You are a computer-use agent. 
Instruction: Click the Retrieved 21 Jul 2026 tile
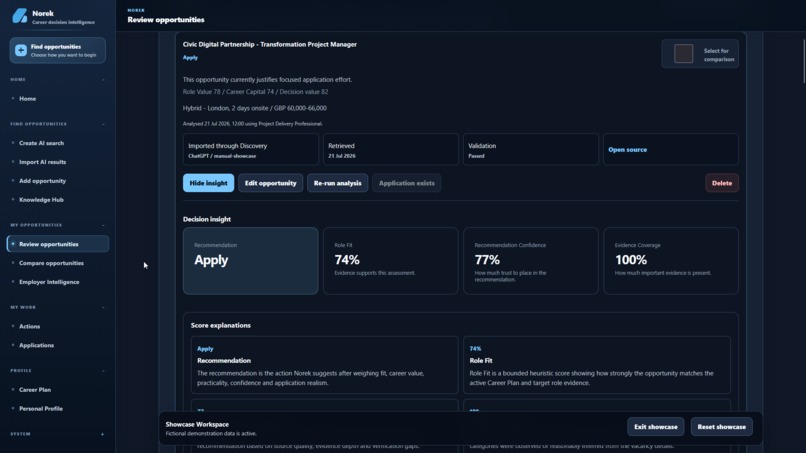391,150
